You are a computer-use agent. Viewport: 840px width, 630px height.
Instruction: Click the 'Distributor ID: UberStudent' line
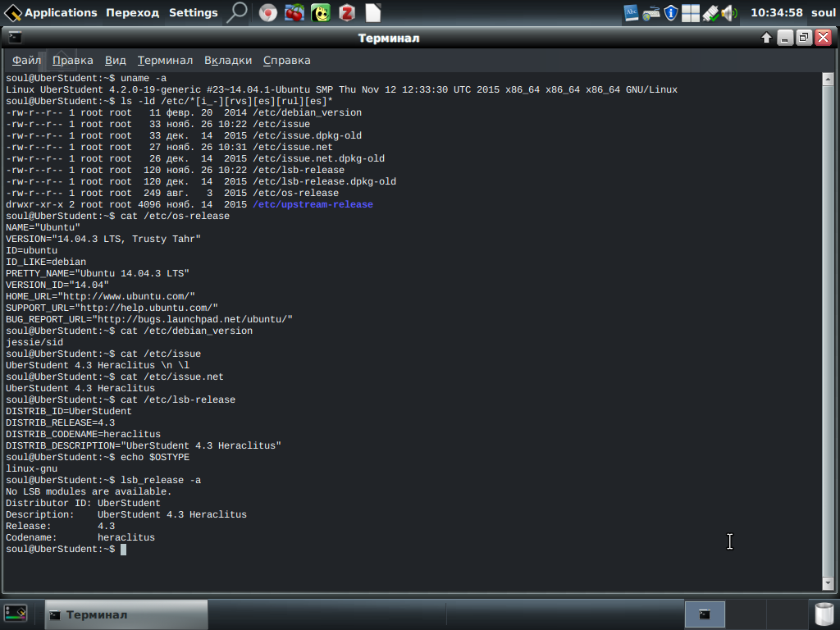coord(83,504)
